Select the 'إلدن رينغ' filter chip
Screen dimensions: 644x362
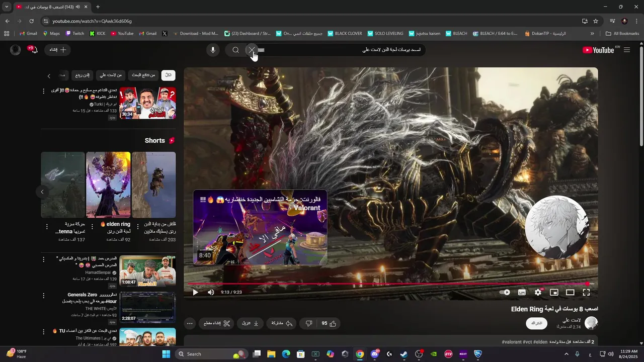tap(83, 75)
